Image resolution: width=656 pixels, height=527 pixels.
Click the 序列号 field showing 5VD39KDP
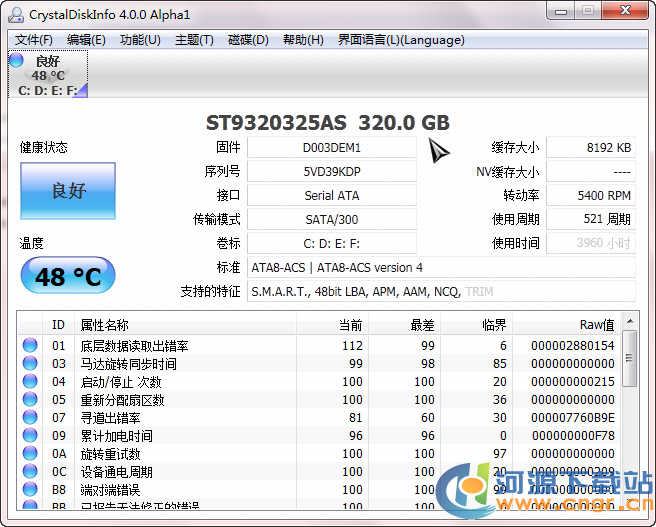332,172
